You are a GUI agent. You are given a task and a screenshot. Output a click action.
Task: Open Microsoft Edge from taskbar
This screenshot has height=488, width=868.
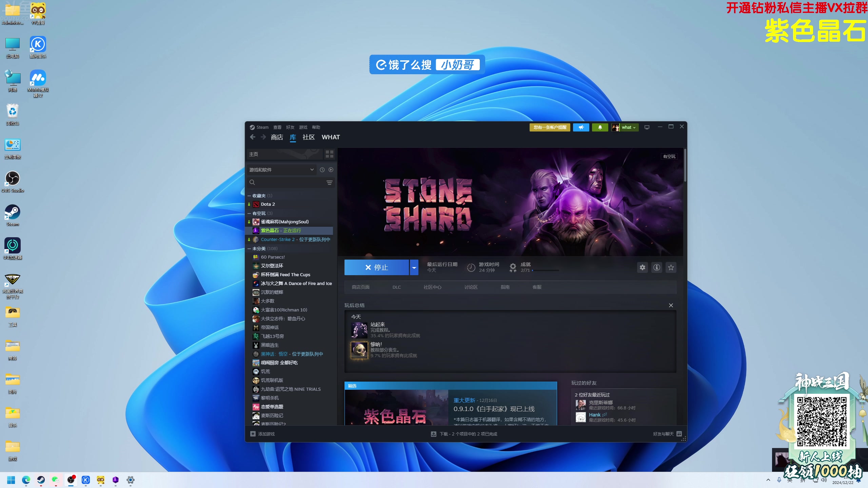(x=26, y=480)
